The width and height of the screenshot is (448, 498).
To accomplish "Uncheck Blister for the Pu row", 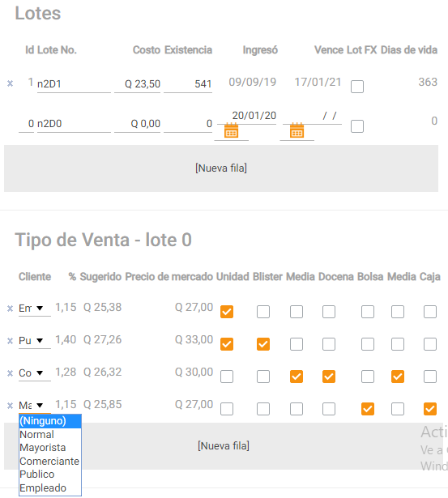I will point(263,344).
